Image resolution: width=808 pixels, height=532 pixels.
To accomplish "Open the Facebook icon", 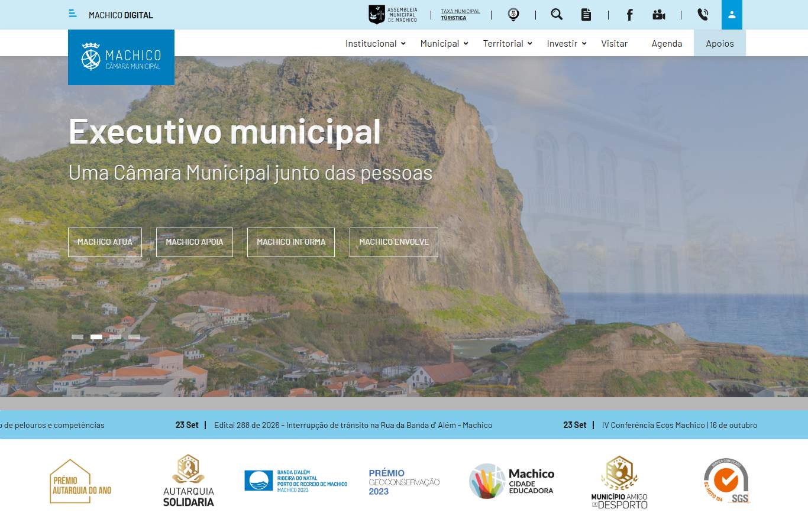I will point(630,15).
